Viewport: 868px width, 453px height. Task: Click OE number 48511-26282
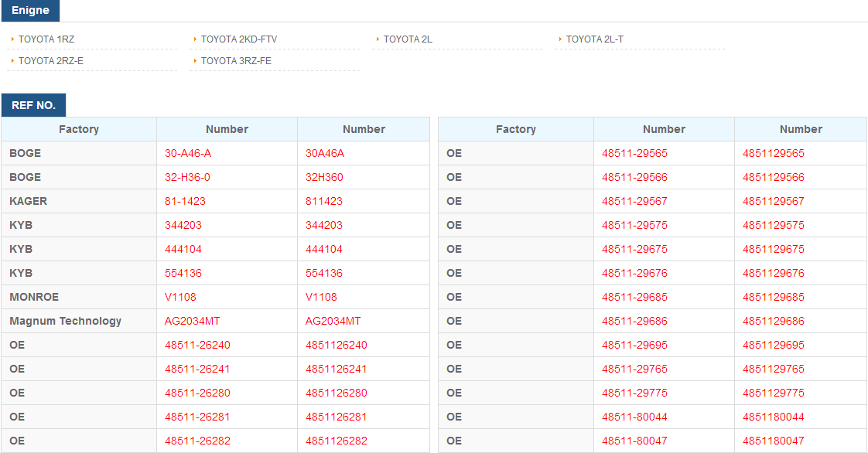[197, 441]
